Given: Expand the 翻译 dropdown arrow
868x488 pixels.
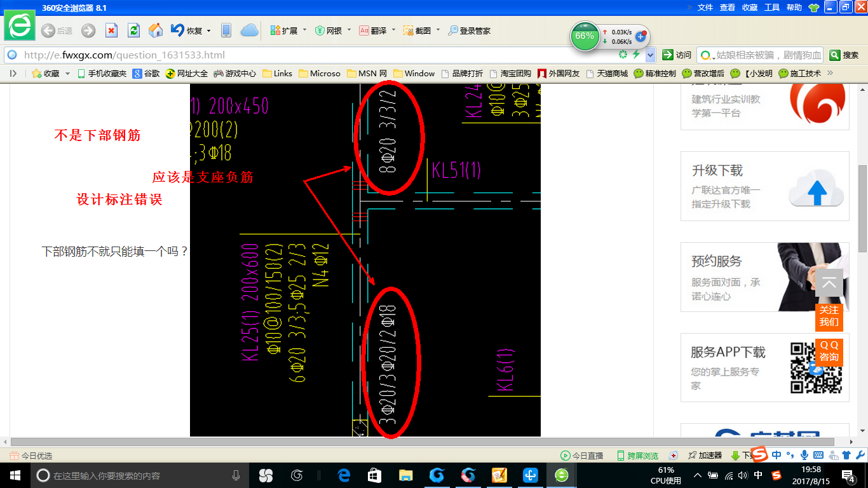Looking at the screenshot, I should [393, 30].
